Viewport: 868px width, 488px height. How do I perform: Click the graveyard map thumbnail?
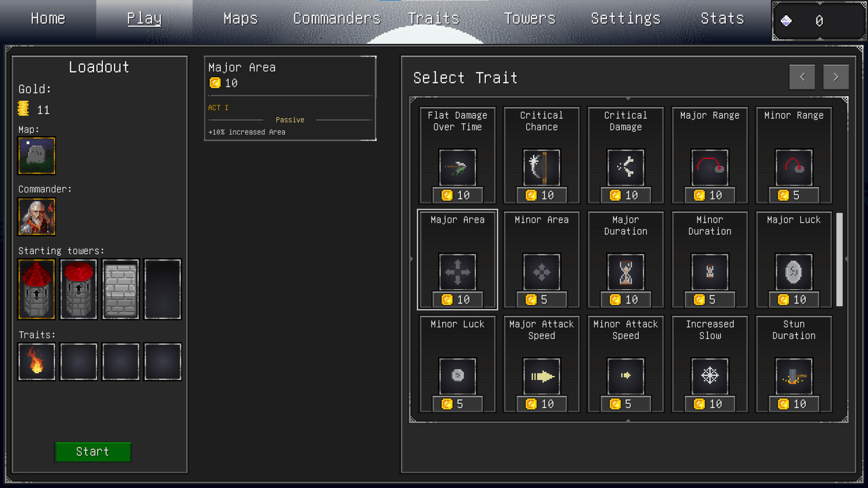pyautogui.click(x=37, y=156)
